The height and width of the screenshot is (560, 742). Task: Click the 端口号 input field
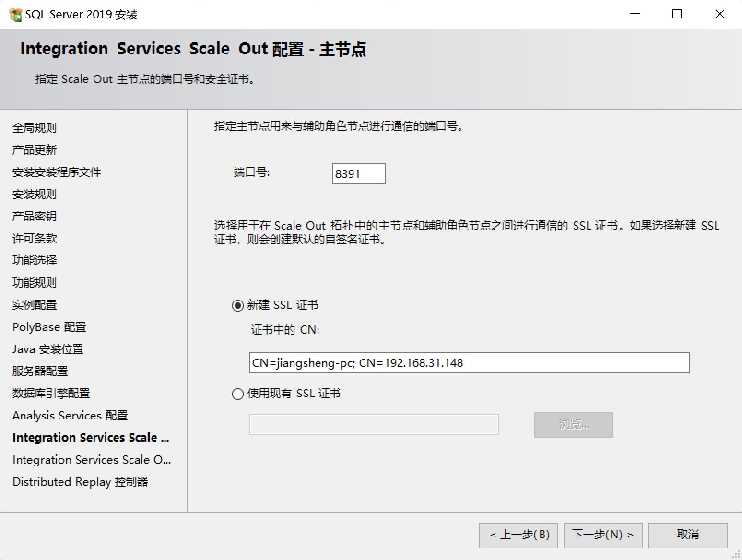coord(359,174)
